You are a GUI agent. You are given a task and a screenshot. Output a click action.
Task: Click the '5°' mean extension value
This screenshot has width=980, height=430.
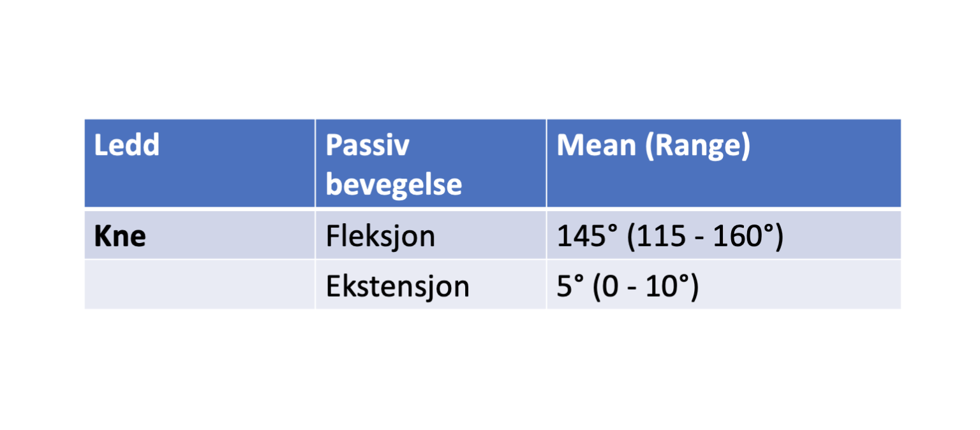[570, 286]
